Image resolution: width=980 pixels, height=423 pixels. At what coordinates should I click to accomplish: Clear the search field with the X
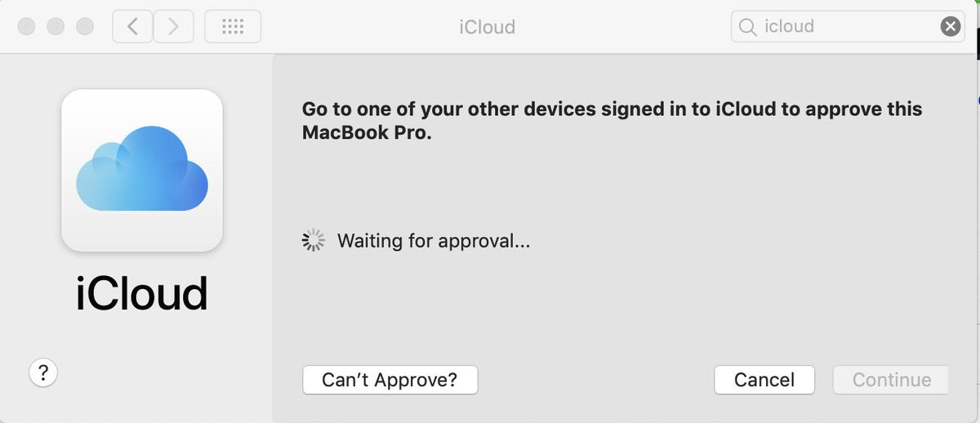point(951,27)
